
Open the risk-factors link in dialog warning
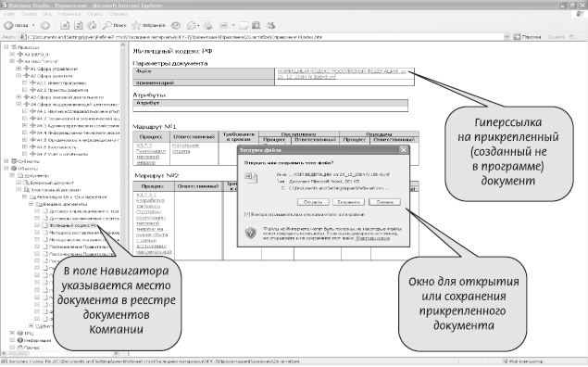(x=372, y=238)
